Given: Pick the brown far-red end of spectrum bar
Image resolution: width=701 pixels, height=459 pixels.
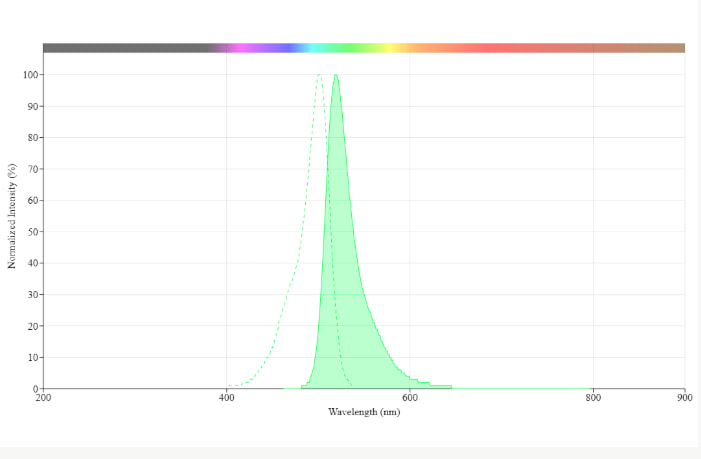Looking at the screenshot, I should tap(660, 48).
